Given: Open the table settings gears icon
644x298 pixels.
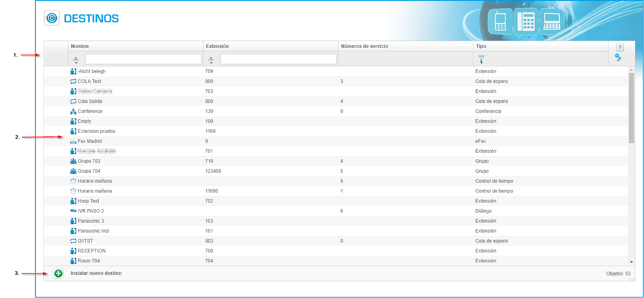Looking at the screenshot, I should pos(618,58).
